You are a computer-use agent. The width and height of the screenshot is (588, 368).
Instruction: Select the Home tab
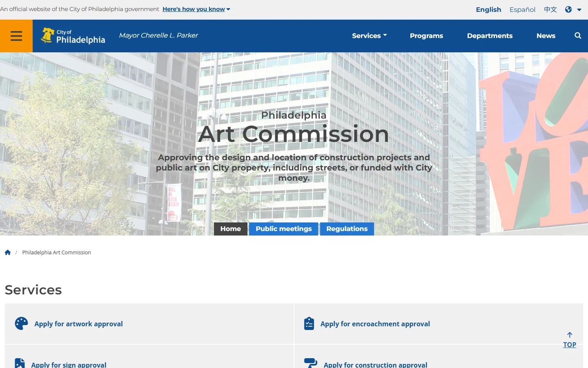231,229
